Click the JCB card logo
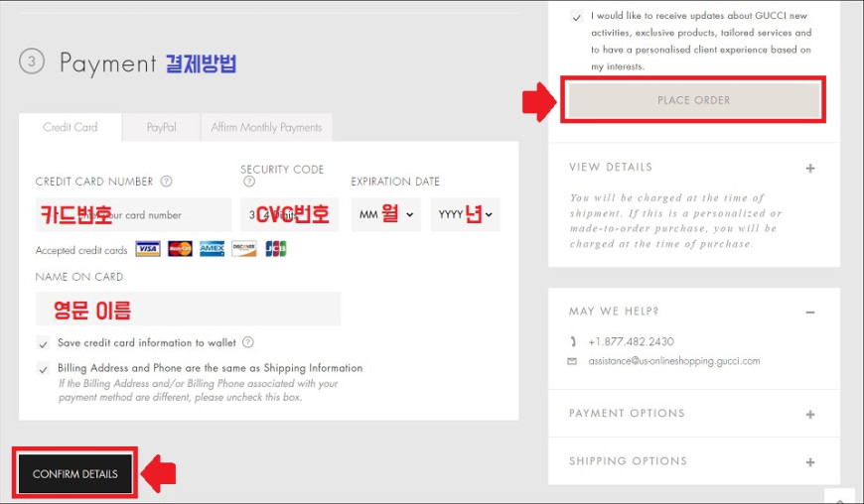 click(275, 249)
